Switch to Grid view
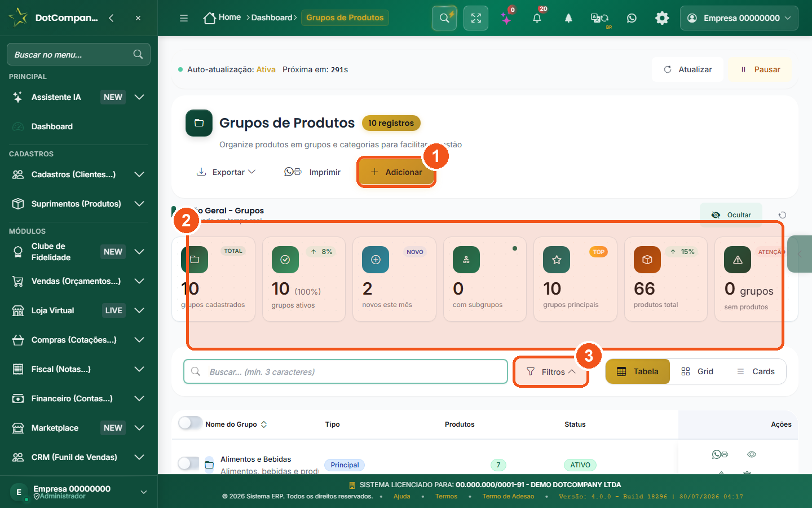 click(x=697, y=371)
